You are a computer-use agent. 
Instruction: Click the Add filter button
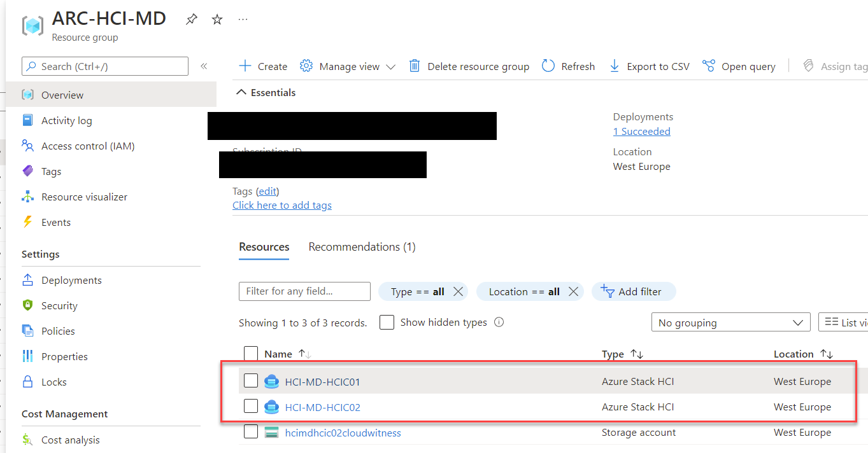(634, 291)
